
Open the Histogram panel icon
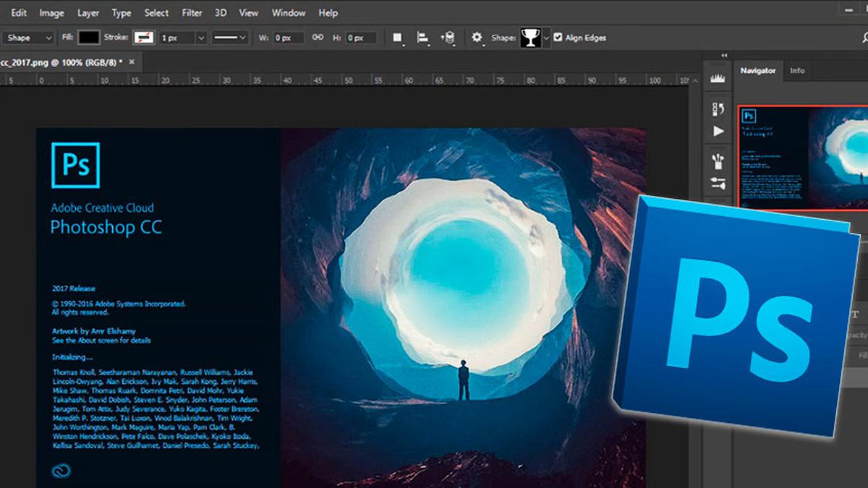click(x=718, y=79)
